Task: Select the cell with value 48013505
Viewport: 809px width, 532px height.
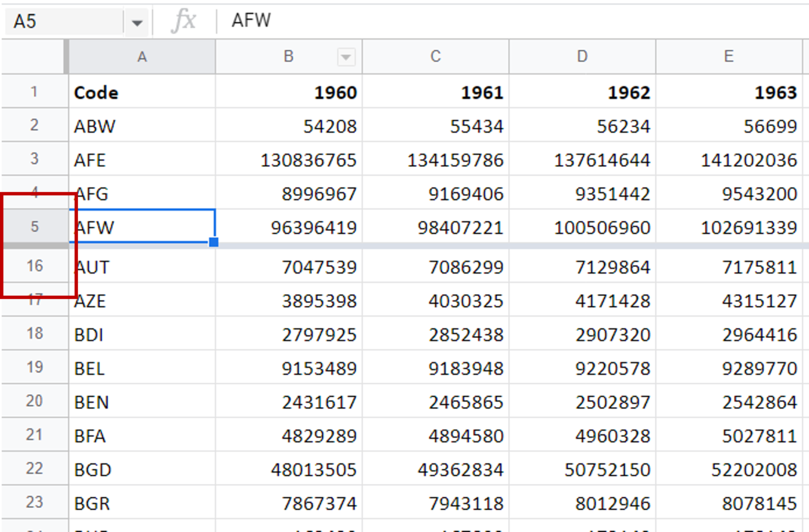Action: pyautogui.click(x=288, y=469)
